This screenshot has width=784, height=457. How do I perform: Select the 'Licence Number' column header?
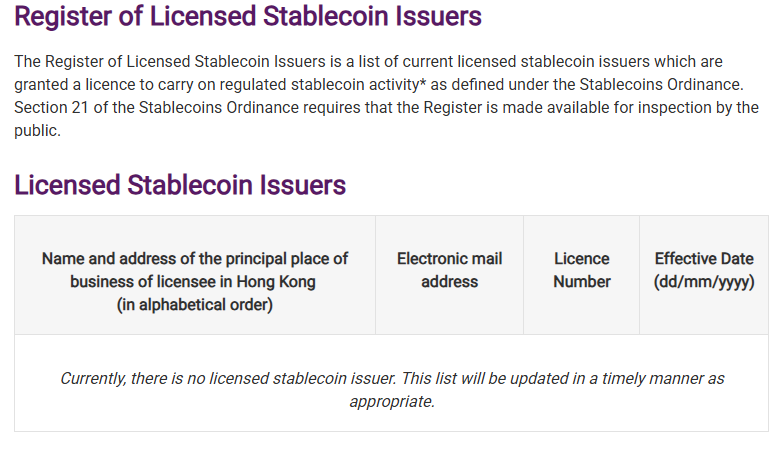tap(581, 270)
